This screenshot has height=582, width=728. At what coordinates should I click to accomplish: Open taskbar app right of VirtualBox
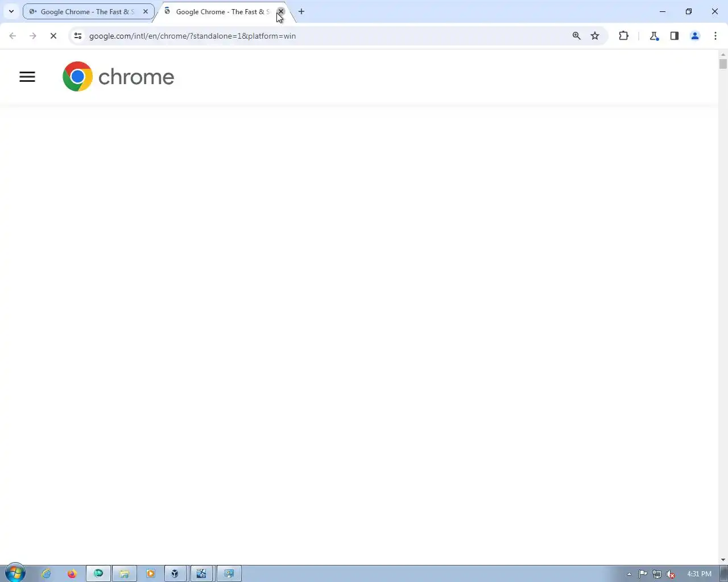201,573
